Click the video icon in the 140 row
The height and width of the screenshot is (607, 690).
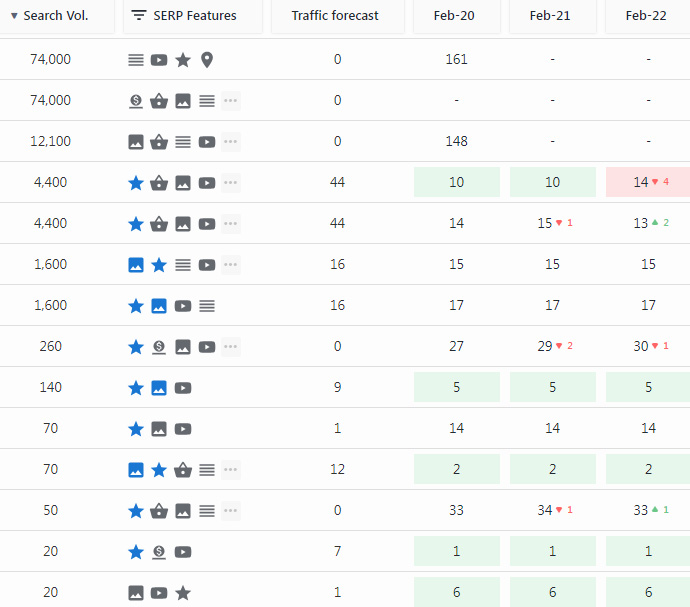click(183, 388)
